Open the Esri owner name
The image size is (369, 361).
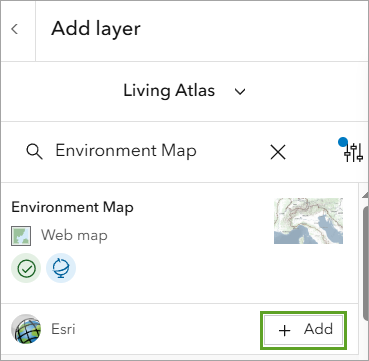click(x=63, y=329)
